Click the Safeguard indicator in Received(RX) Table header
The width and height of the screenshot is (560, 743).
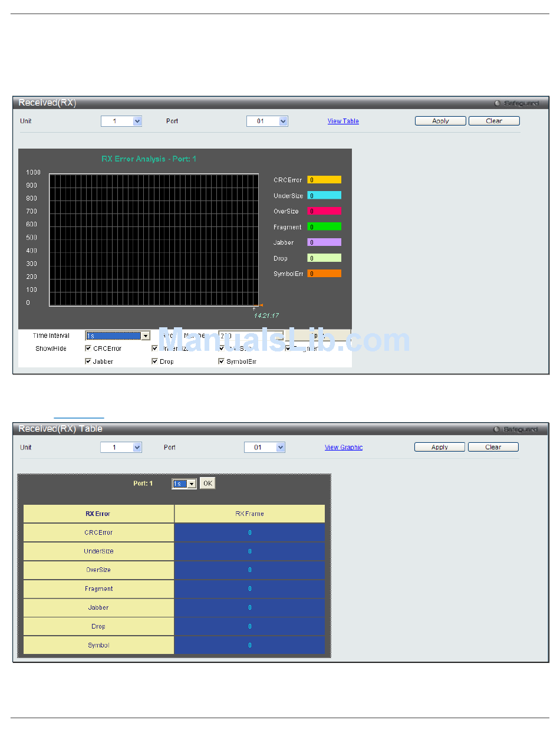coord(515,429)
